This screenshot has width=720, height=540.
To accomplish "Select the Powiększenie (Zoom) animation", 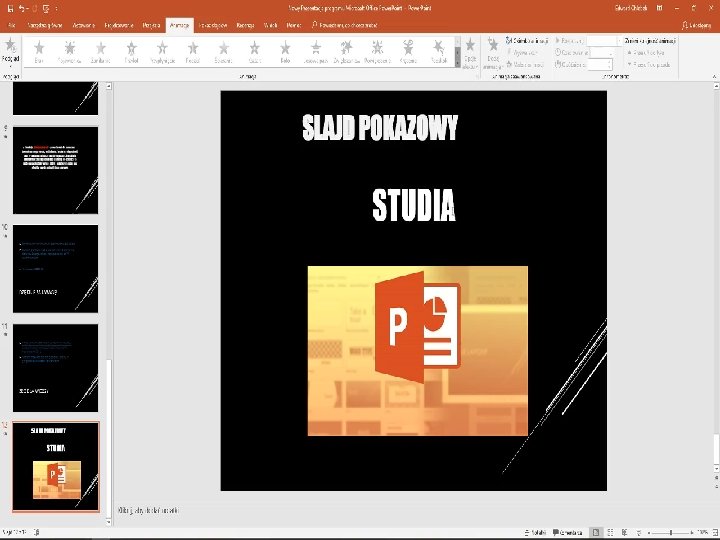I will click(x=377, y=51).
